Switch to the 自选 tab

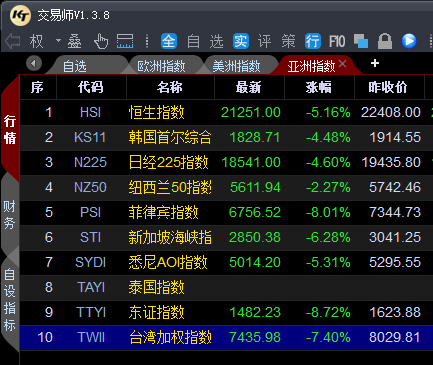[x=75, y=66]
